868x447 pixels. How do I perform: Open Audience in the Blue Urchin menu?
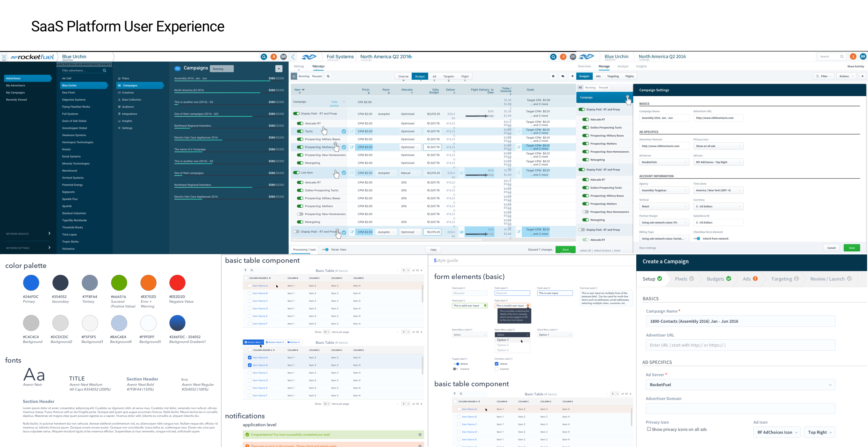coord(126,107)
